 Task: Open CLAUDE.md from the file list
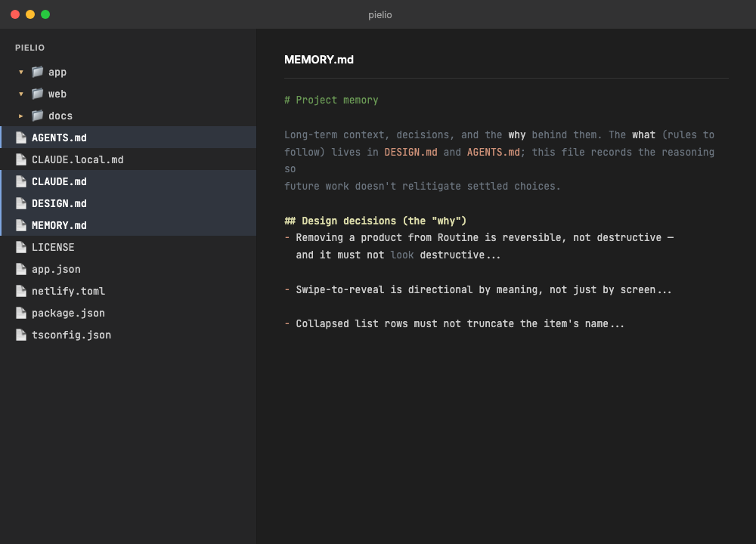pyautogui.click(x=129, y=181)
